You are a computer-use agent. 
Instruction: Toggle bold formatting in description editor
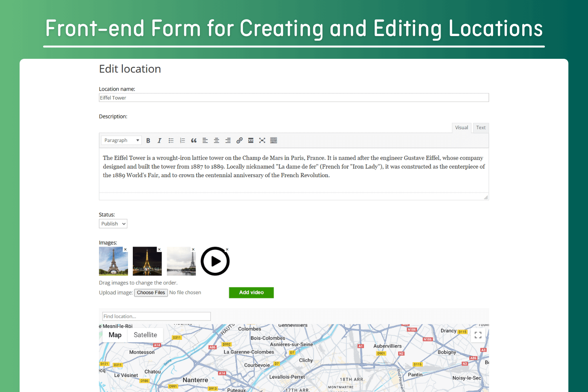148,140
